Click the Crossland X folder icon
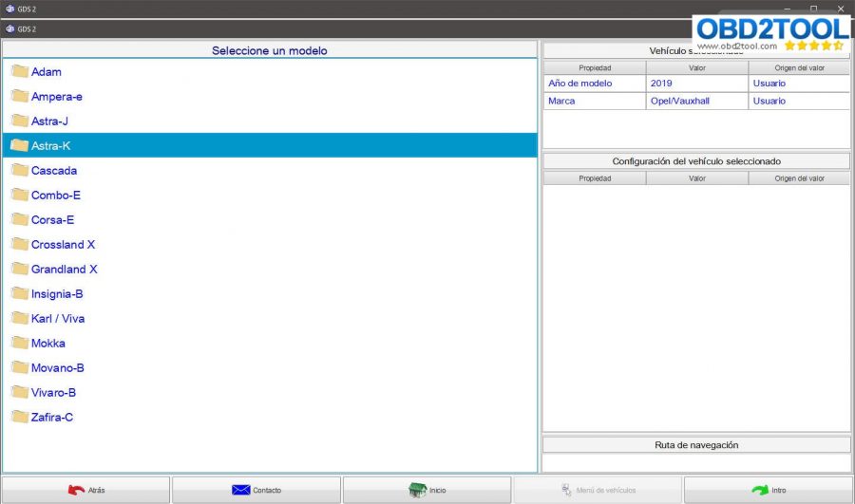The height and width of the screenshot is (504, 855). point(20,244)
